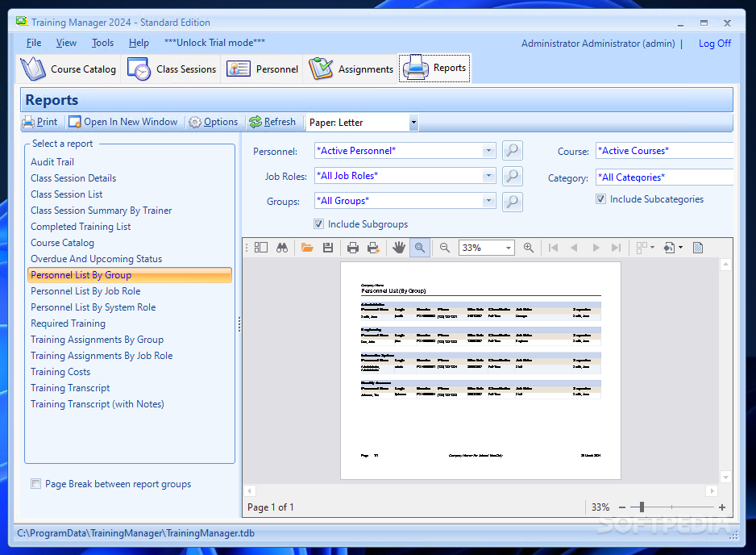
Task: Click the All Categories combo box
Action: (664, 177)
